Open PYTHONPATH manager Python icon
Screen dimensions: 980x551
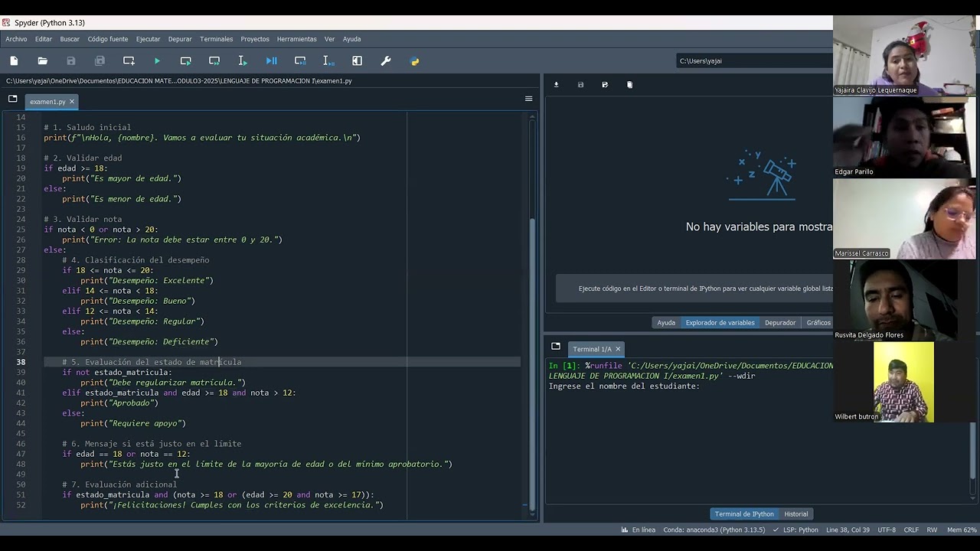click(414, 61)
